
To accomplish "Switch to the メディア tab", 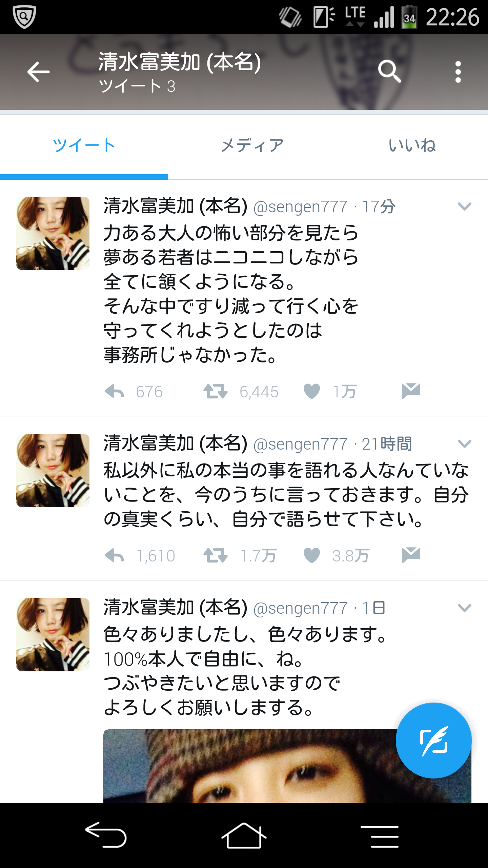I will [252, 145].
